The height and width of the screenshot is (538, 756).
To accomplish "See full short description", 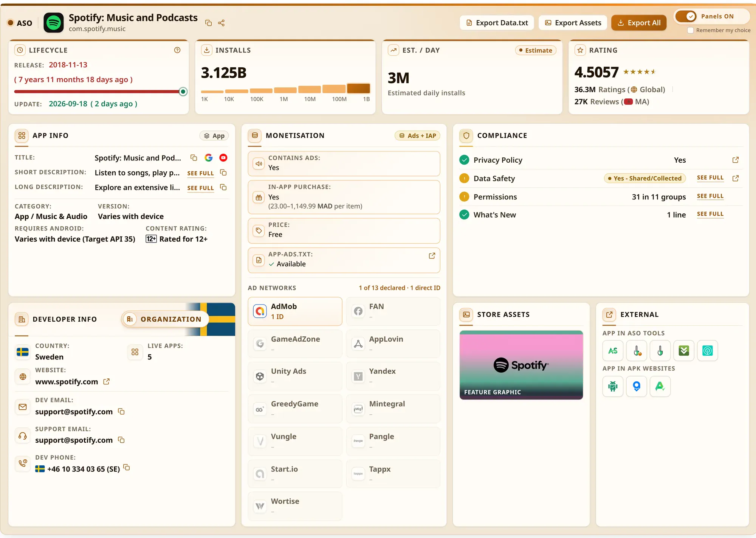I will [200, 173].
